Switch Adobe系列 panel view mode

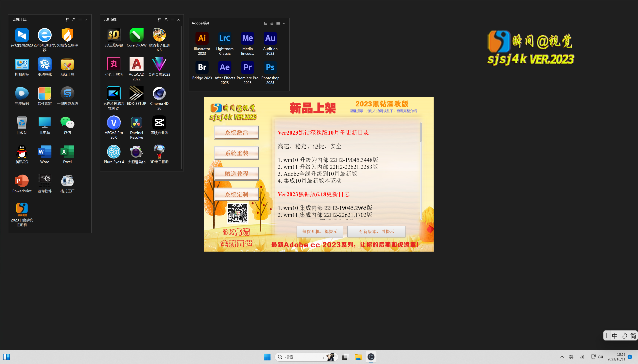266,23
